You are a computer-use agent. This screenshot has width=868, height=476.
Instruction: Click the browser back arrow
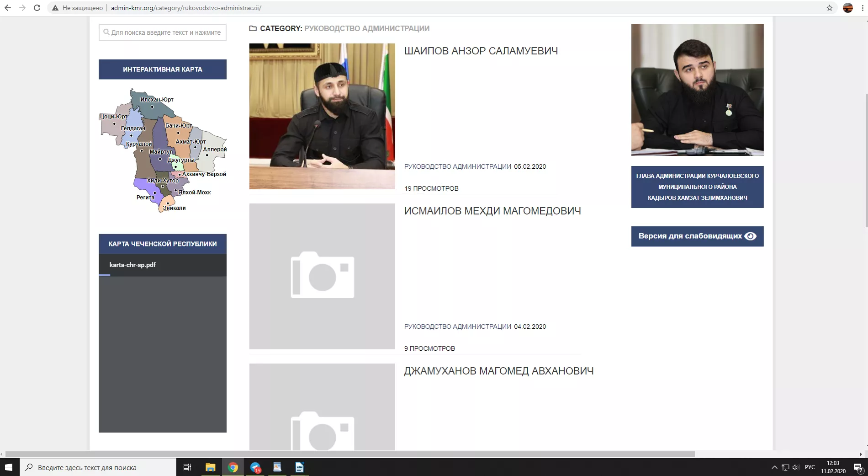coord(8,8)
